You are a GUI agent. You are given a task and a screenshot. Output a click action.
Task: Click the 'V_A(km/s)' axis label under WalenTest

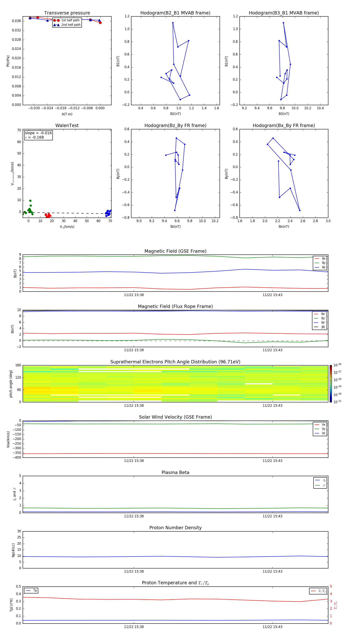[x=67, y=227]
